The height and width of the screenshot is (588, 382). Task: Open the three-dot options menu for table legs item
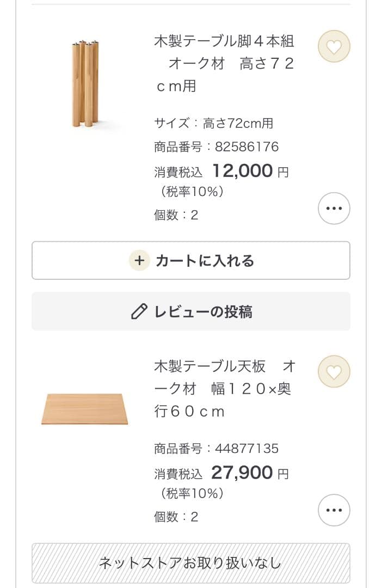[334, 209]
